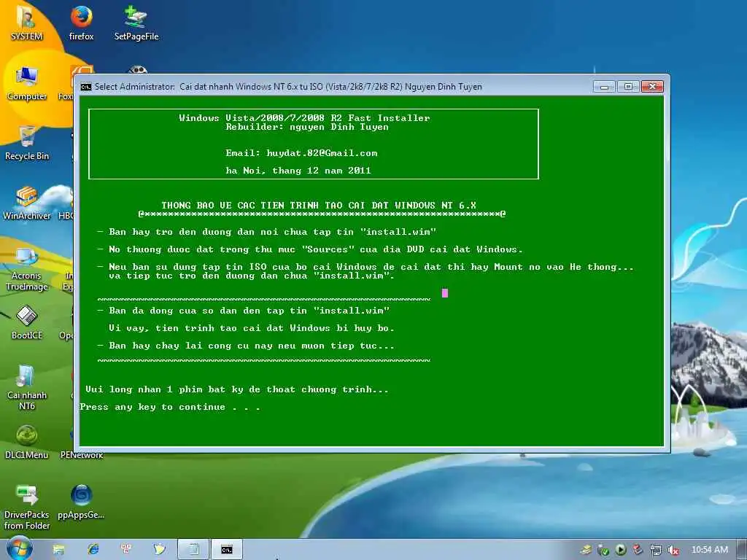Screen dimensions: 747x560
Task: Click the red tools tray icon
Action: 638,550
